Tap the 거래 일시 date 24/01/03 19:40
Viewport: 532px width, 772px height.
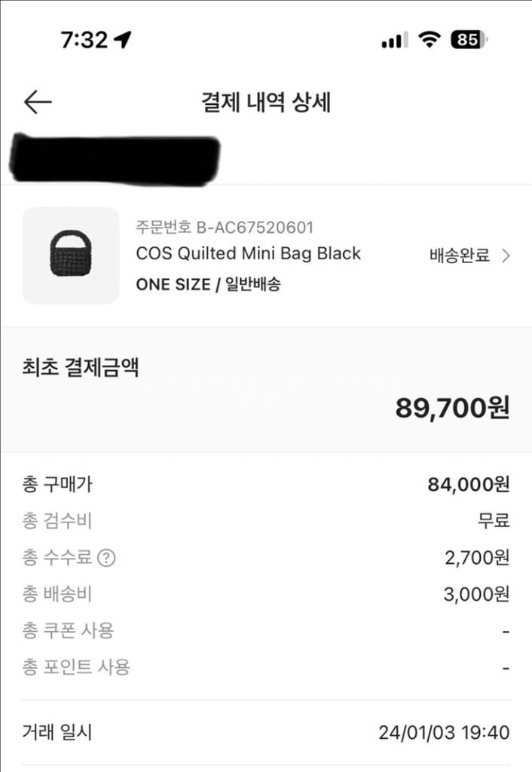(x=444, y=732)
